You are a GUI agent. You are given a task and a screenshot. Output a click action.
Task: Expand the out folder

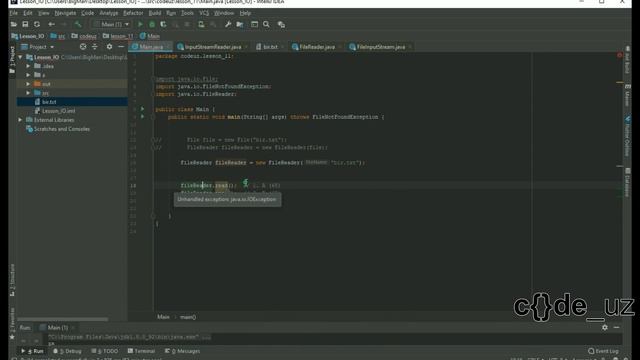point(28,84)
